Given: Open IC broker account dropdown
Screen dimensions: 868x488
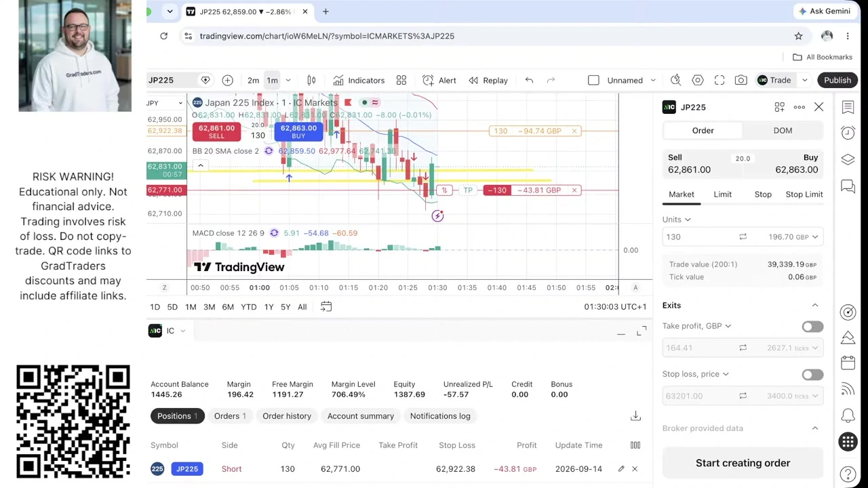Looking at the screenshot, I should tap(167, 331).
